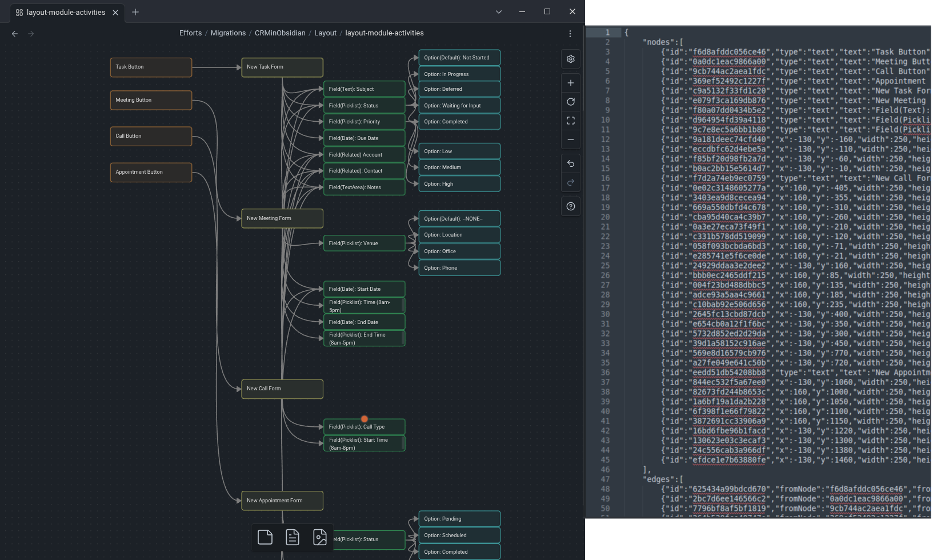Undo the last canvas change

click(x=570, y=163)
